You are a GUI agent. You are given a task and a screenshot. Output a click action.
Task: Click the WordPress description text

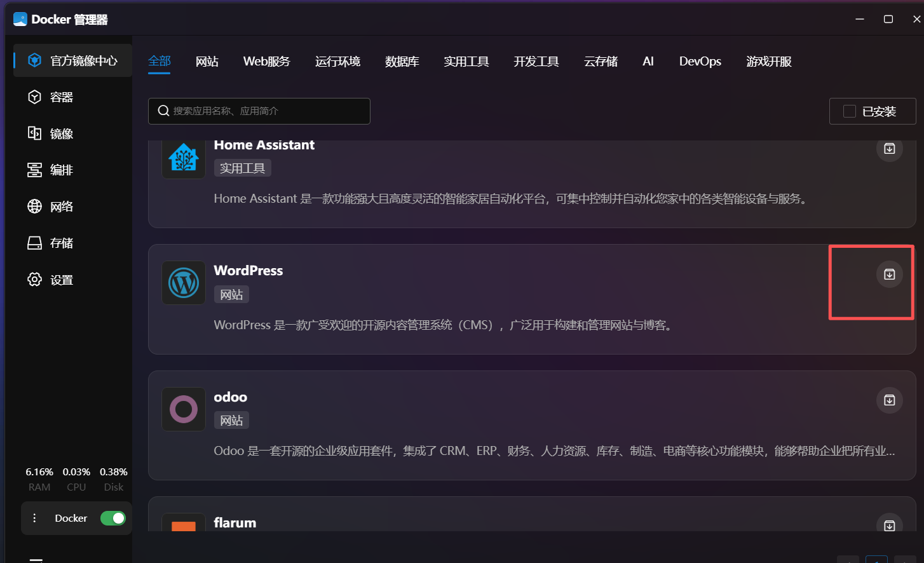click(x=444, y=325)
